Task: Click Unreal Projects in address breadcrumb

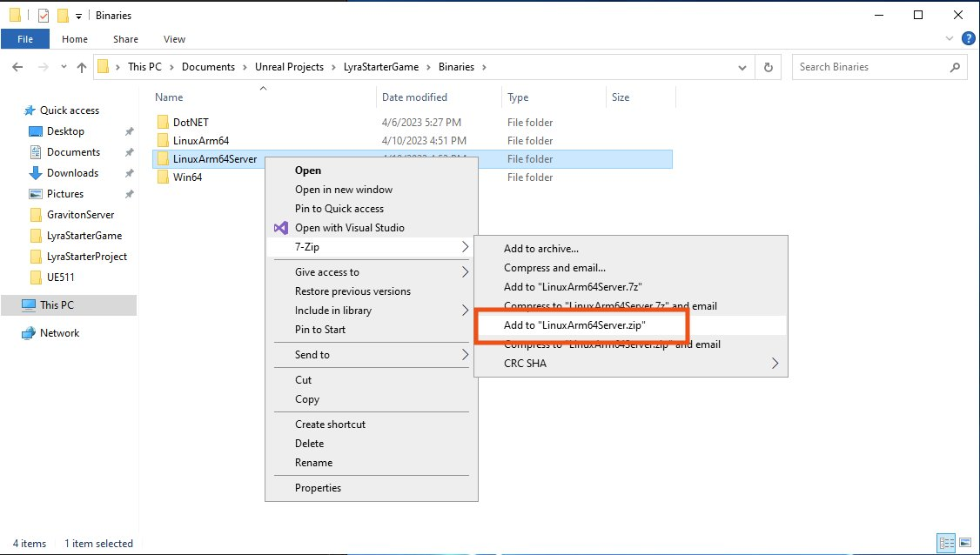Action: 289,67
